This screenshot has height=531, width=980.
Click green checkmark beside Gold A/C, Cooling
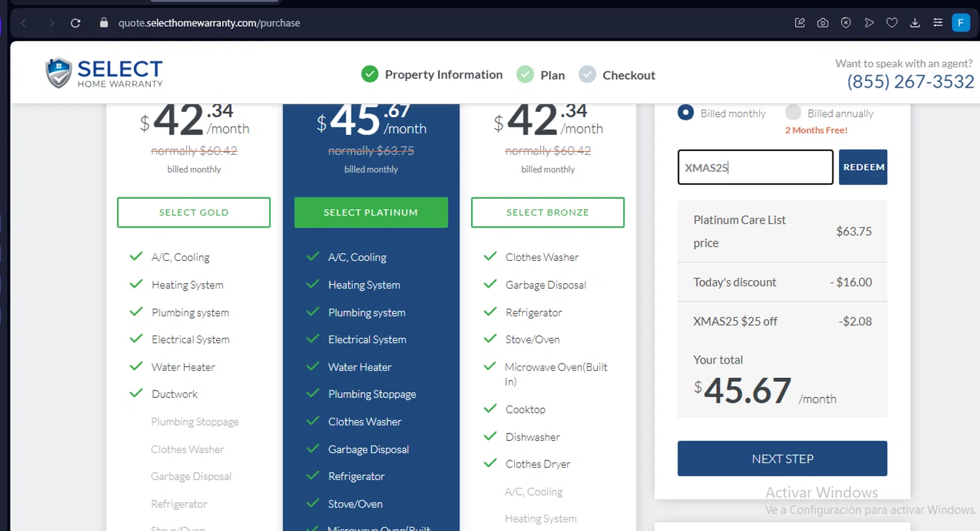(136, 256)
